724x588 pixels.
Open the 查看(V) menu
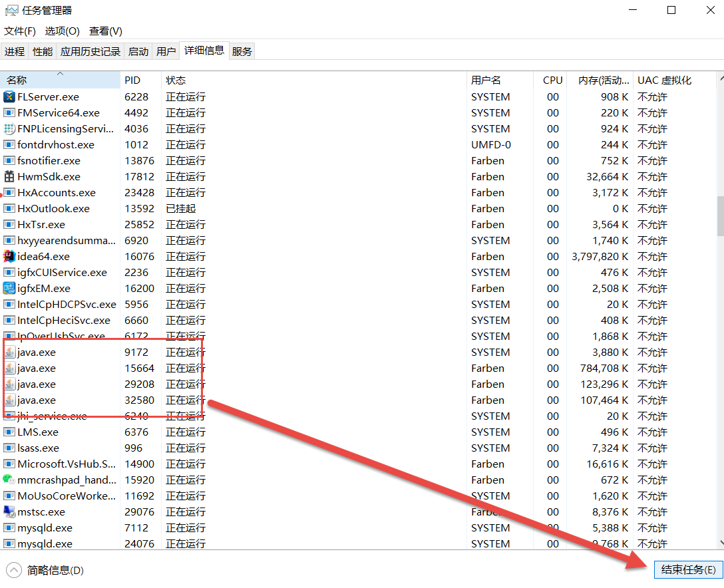click(x=106, y=31)
